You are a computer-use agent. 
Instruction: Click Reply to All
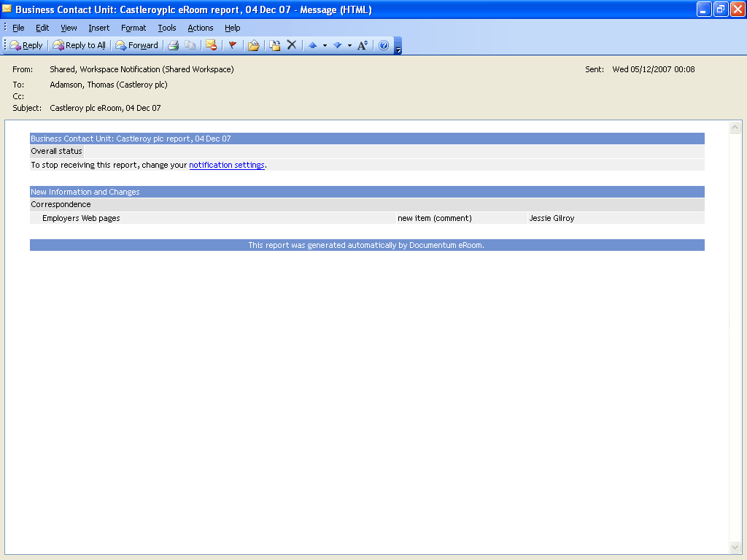(78, 45)
